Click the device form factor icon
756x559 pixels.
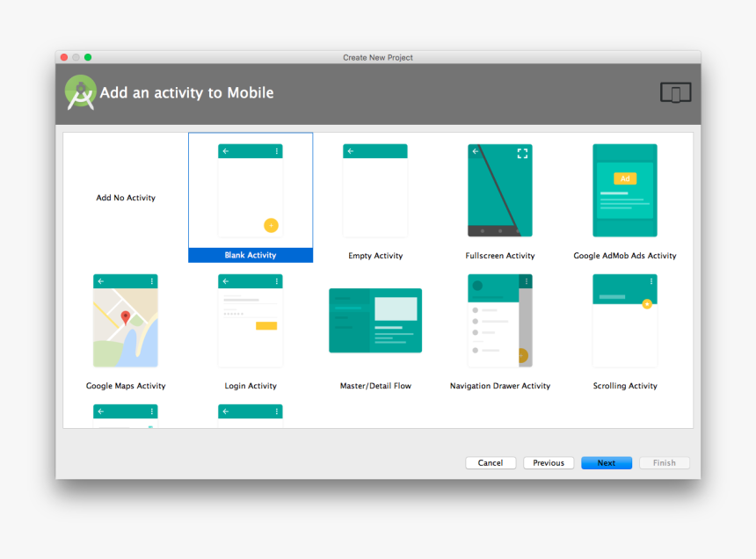(675, 91)
